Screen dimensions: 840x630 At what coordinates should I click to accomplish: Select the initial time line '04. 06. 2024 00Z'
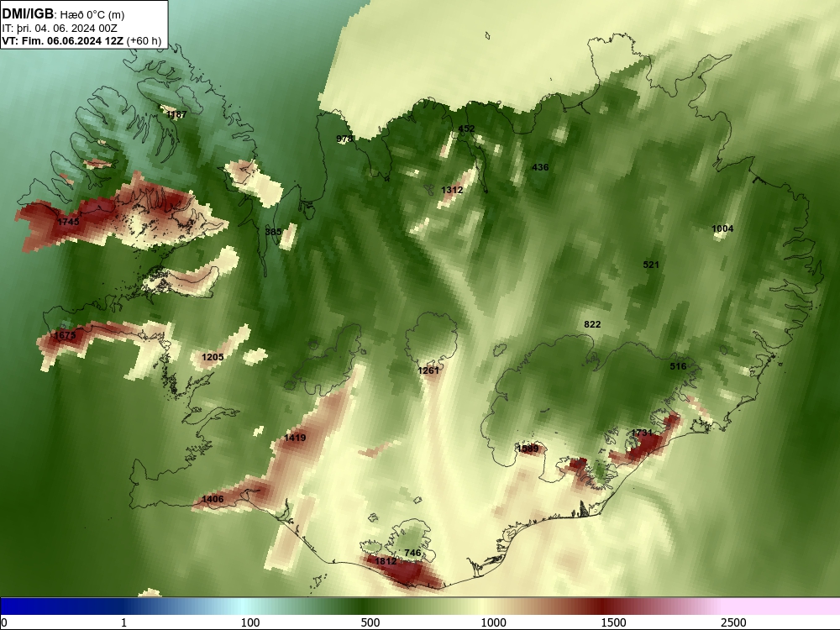(76, 29)
